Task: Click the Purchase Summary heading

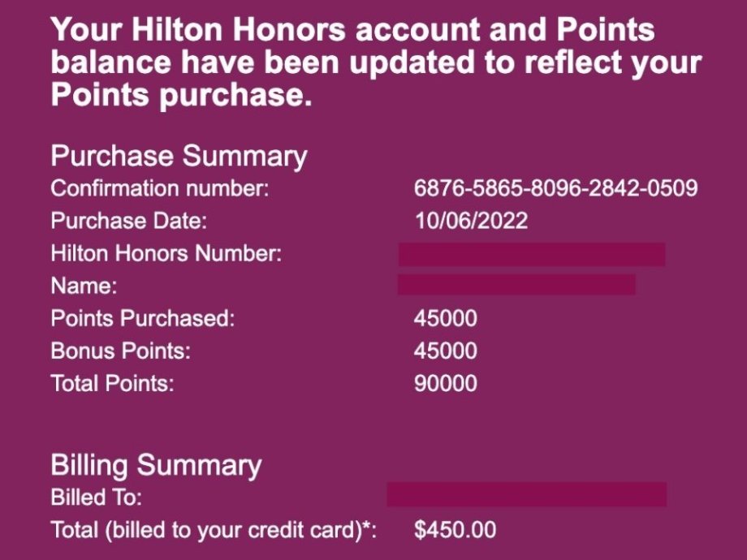Action: [179, 156]
